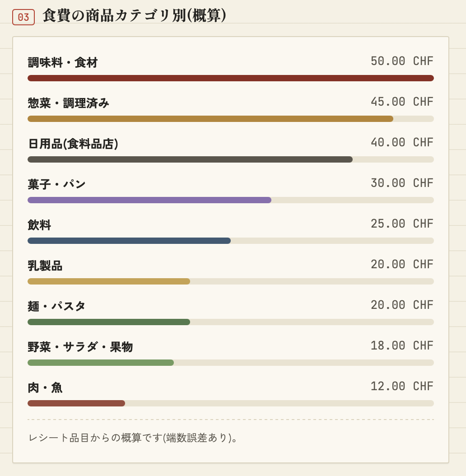Click the golden brown 惣菜・調理済み bar
Viewport: 466px width, 476px height.
(210, 119)
